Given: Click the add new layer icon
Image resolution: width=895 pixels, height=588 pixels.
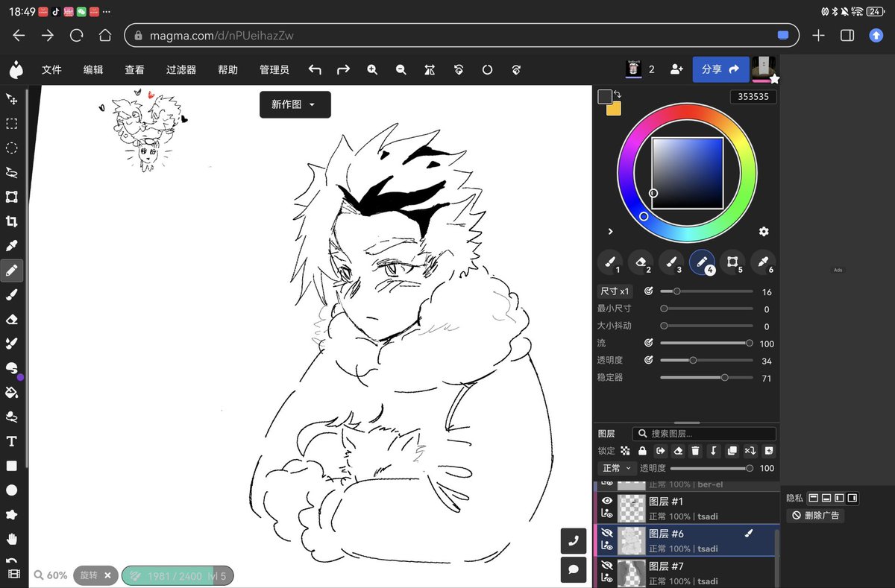Looking at the screenshot, I should click(x=769, y=451).
